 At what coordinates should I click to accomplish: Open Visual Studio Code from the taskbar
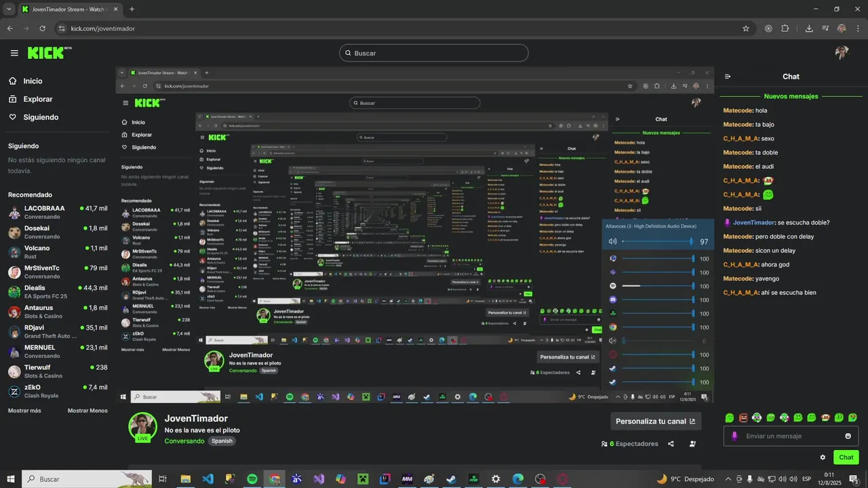[x=208, y=479]
